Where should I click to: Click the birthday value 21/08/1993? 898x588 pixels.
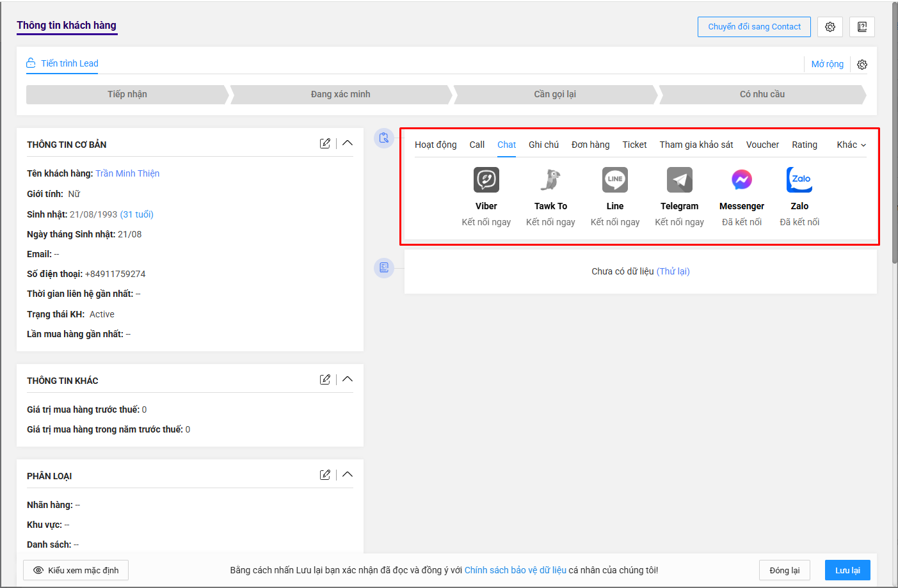point(93,214)
